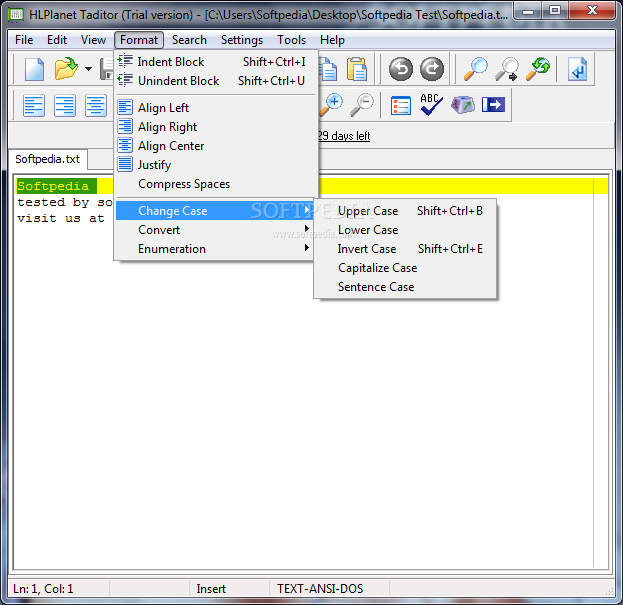Click the Undo round arrow icon

pyautogui.click(x=400, y=69)
